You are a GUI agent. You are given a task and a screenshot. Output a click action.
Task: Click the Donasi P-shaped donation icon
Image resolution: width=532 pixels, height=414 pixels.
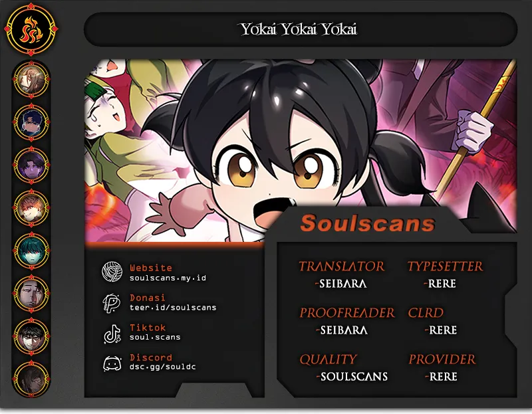pyautogui.click(x=111, y=302)
